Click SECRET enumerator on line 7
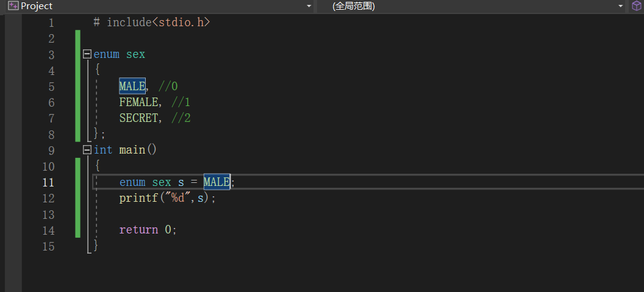This screenshot has width=644, height=292. 138,118
